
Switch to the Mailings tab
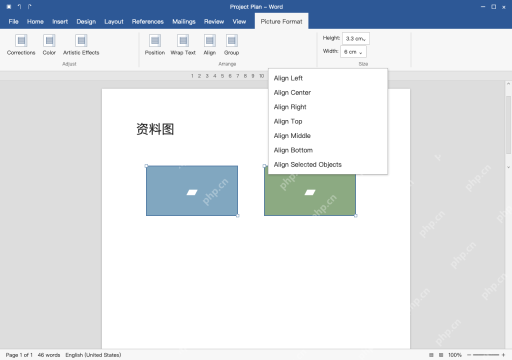point(184,21)
